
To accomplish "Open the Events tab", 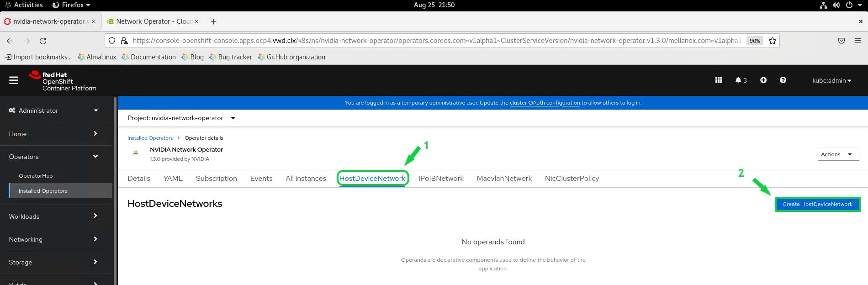I will tap(261, 179).
